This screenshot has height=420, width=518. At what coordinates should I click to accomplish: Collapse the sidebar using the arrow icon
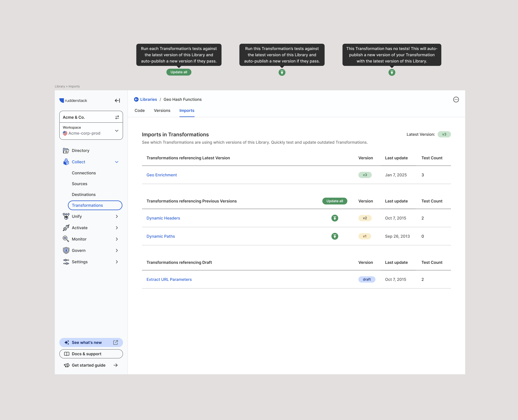[x=117, y=100]
